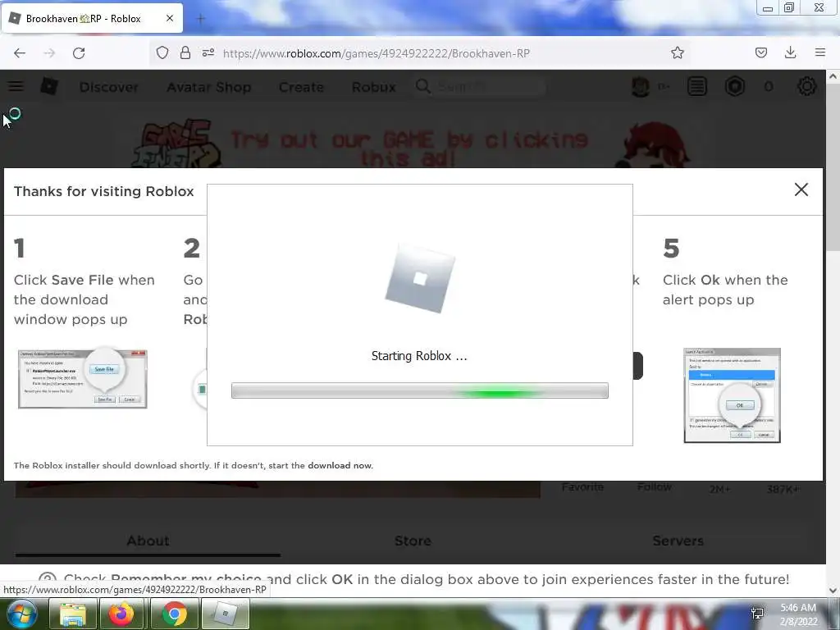Open the network tray icon
840x630 pixels.
(x=757, y=614)
